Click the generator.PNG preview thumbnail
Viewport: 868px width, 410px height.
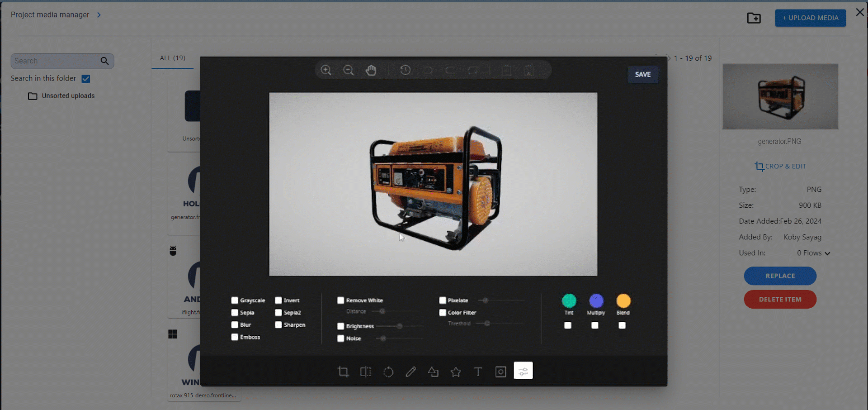pyautogui.click(x=780, y=96)
